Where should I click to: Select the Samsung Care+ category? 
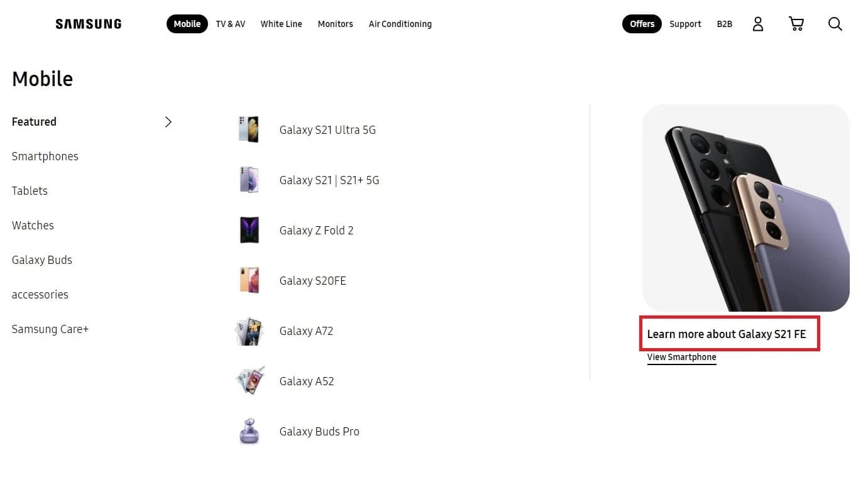point(50,329)
